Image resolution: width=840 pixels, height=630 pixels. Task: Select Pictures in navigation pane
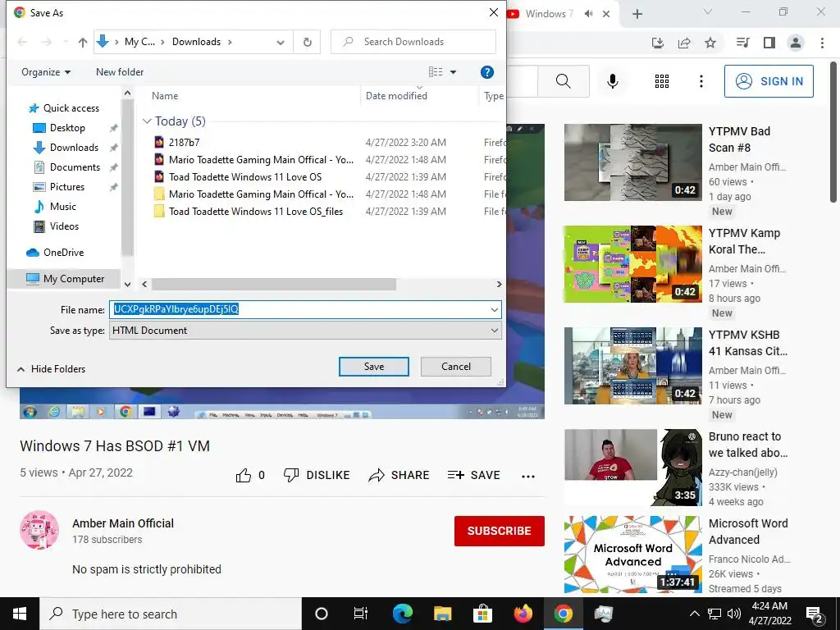(67, 187)
